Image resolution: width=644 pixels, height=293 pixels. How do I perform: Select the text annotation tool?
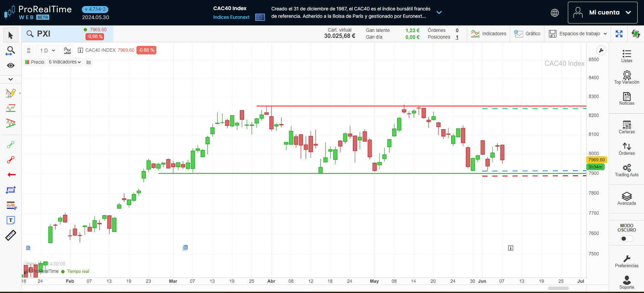click(x=11, y=220)
